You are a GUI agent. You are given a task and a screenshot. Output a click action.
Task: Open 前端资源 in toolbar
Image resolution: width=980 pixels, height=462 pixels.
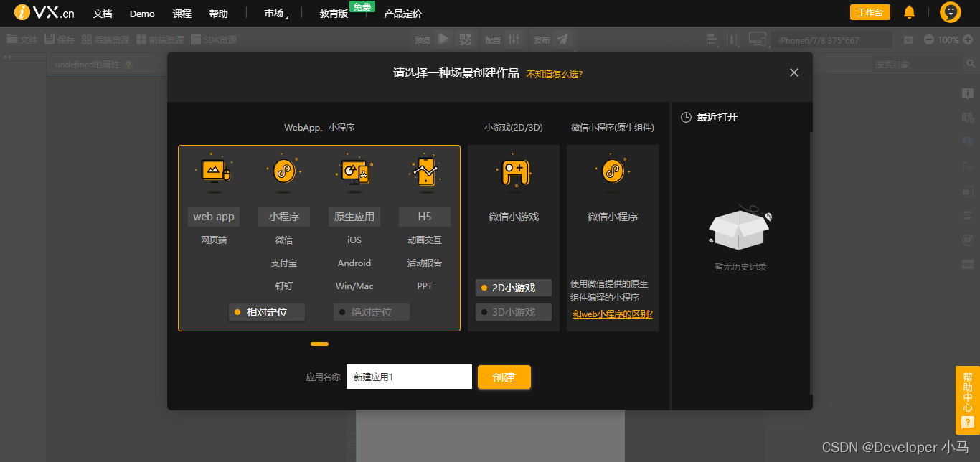click(160, 39)
